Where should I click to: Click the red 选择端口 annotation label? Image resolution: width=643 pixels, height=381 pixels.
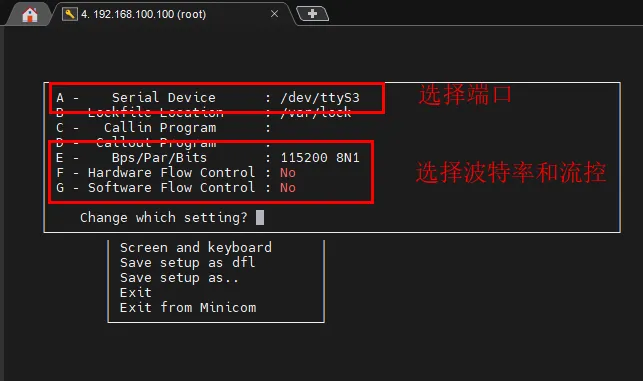point(465,95)
